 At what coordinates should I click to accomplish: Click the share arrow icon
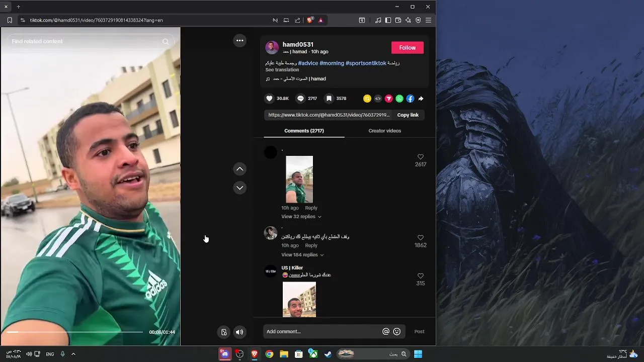pos(421,99)
